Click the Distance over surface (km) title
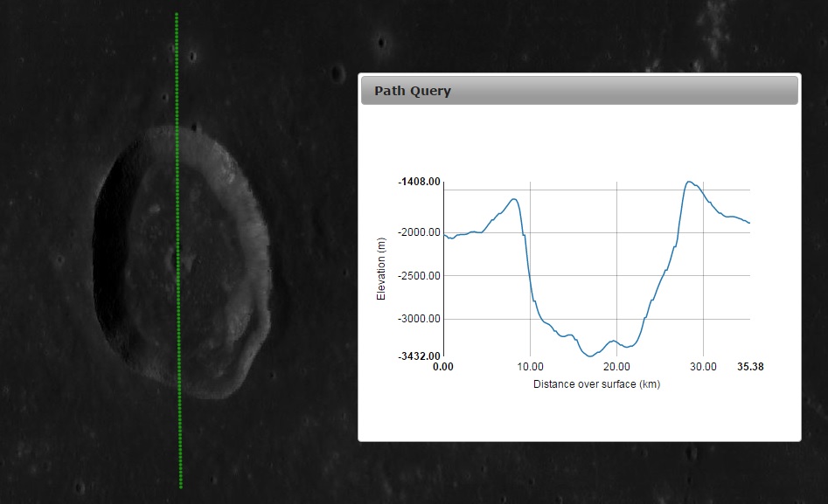828x504 pixels. 596,384
